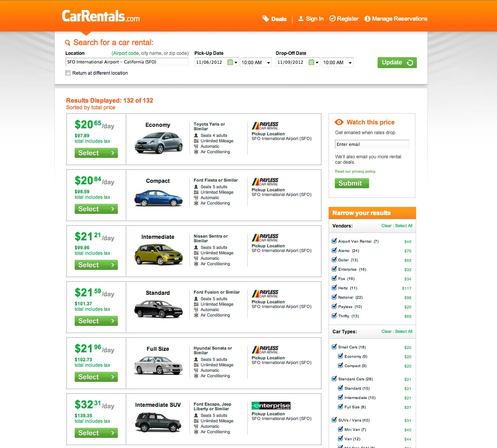Uncheck the Hertz vendor filter
Screen dimensions: 497x448
click(x=334, y=287)
